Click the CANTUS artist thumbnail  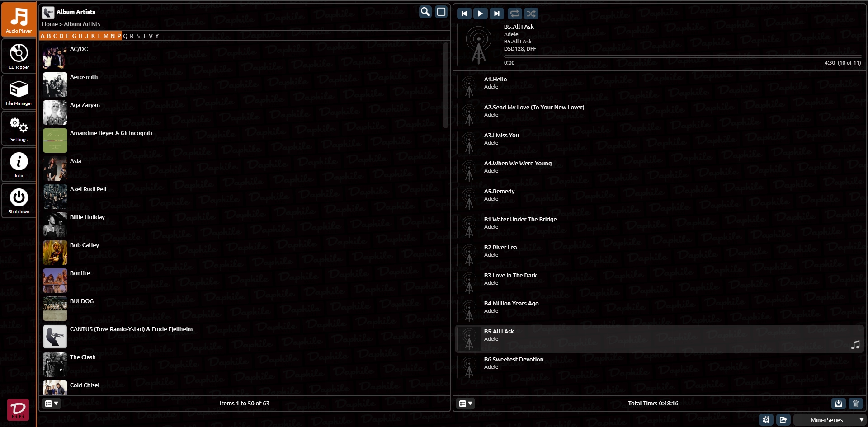(55, 337)
